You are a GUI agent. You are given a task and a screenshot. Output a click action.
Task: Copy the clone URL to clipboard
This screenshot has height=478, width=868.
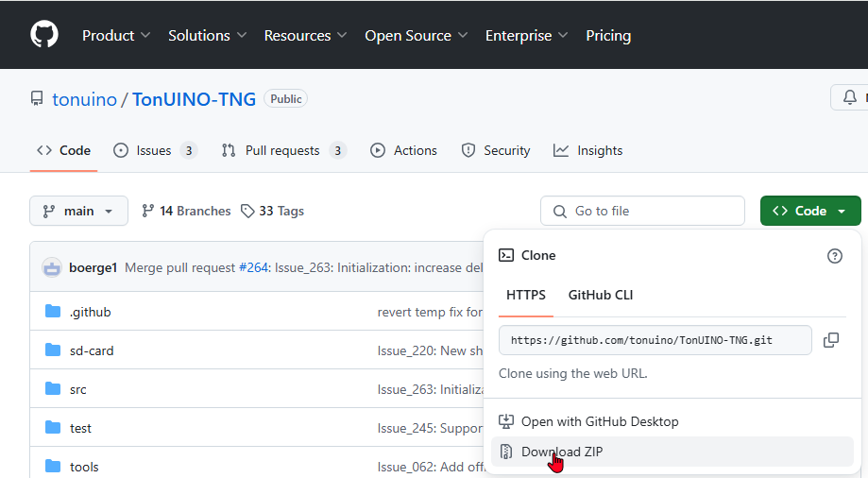831,340
